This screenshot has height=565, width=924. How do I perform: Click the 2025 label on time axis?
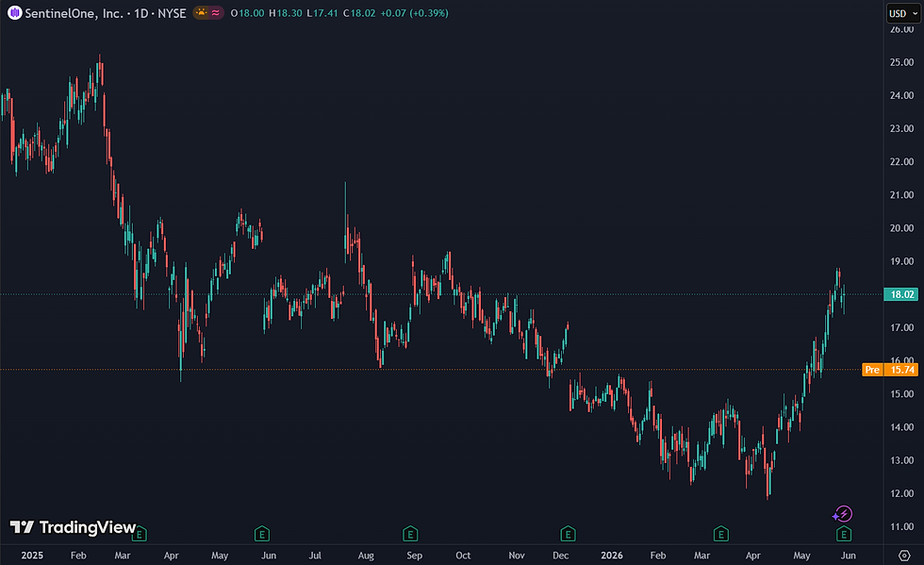tap(32, 556)
